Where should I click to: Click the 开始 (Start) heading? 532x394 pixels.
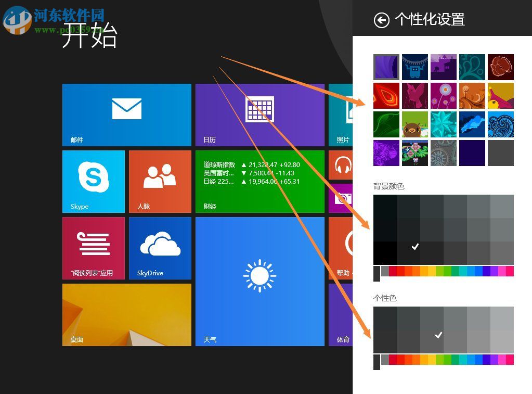coord(89,36)
